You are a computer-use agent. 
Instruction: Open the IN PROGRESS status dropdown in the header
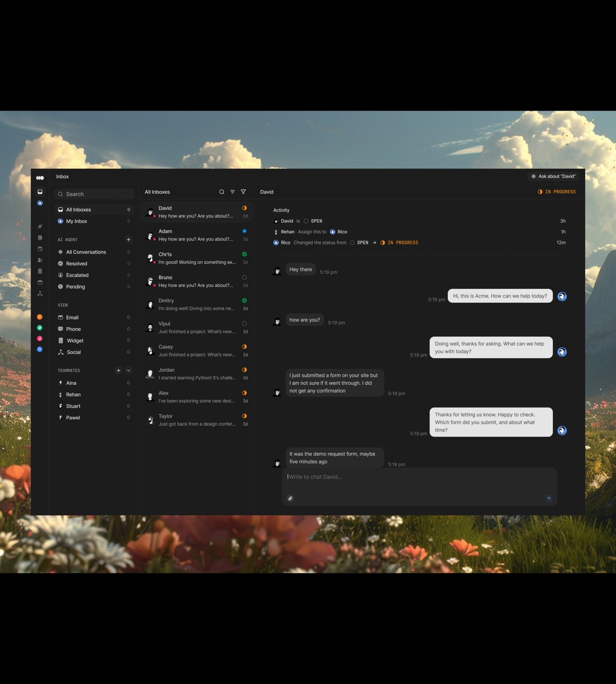557,192
